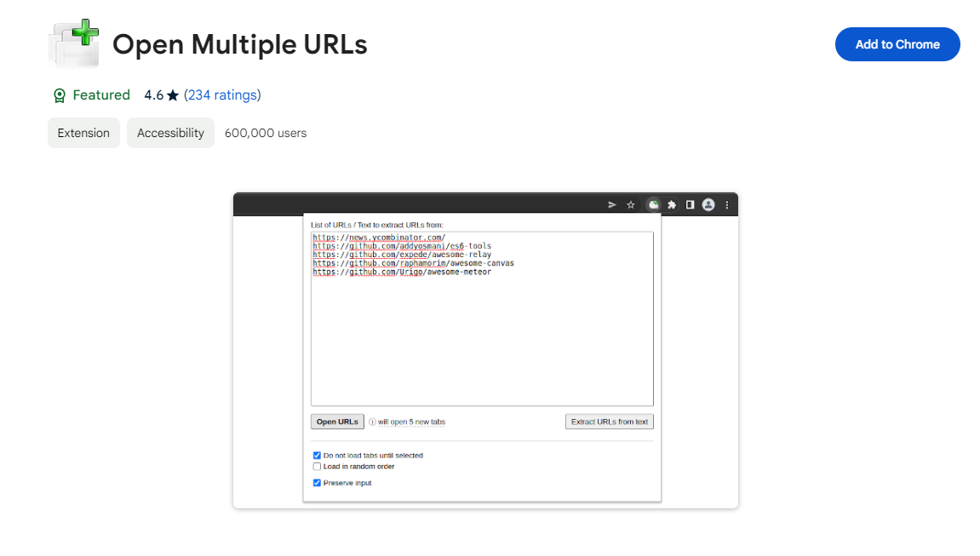Click the raphamorim/awesome-canvas URL line
The image size is (980, 556).
point(413,264)
